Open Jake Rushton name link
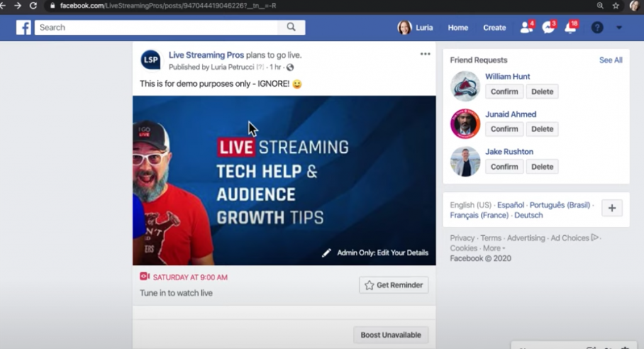Viewport: 644px width, 349px height. [x=509, y=152]
